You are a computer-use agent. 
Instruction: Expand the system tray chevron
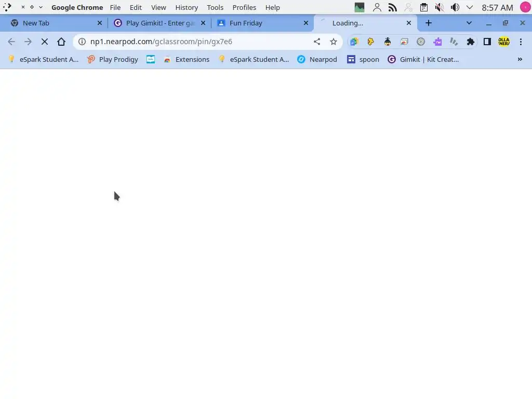point(470,7)
